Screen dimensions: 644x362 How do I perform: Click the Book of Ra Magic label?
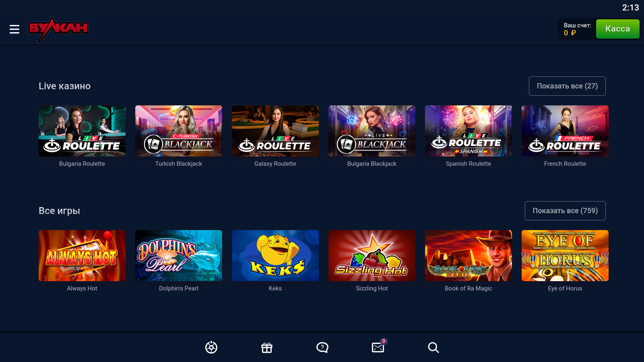click(469, 288)
